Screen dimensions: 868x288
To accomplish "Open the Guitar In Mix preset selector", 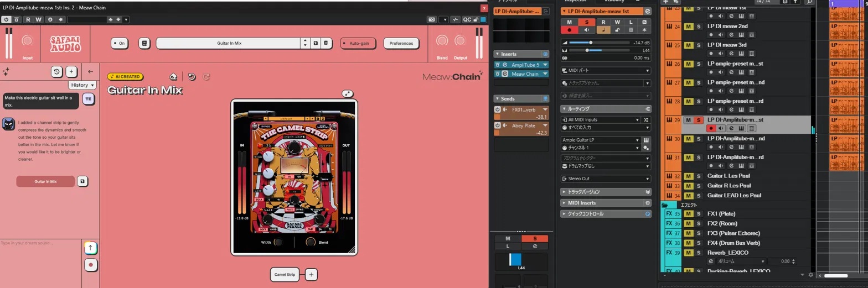I will point(228,43).
